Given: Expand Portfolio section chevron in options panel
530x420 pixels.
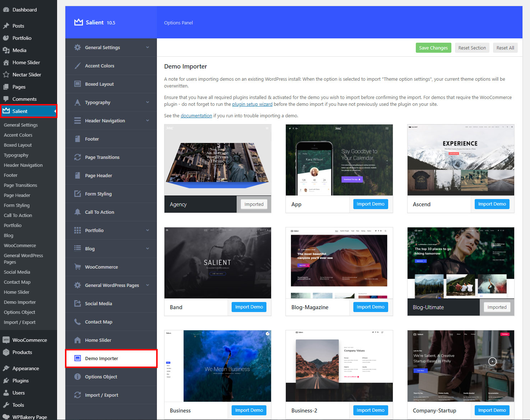Looking at the screenshot, I should point(148,230).
